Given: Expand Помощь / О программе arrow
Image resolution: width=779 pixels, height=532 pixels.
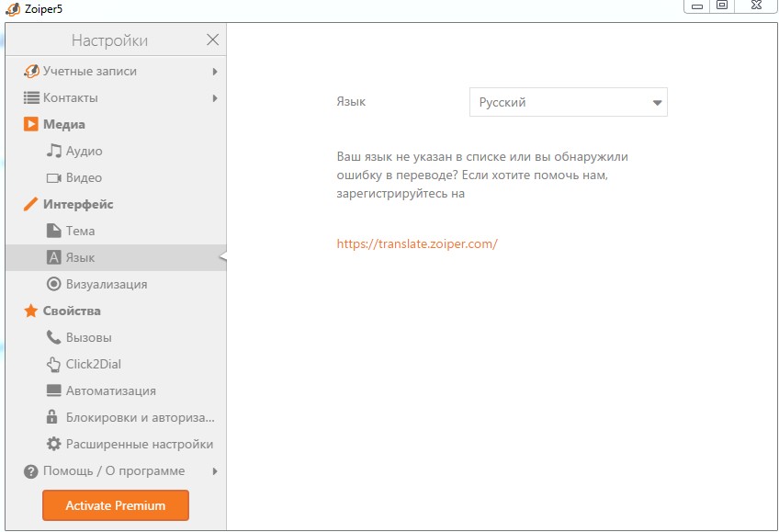Looking at the screenshot, I should [215, 471].
